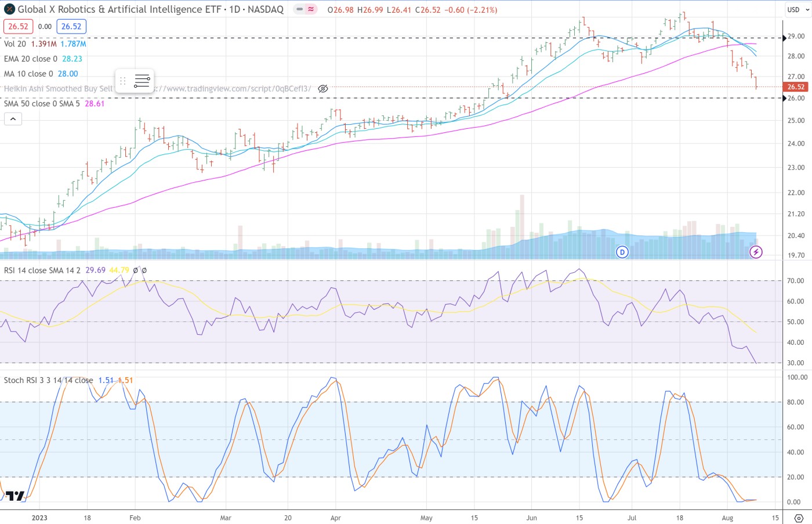Click the blue buy price 26.52 button

click(x=71, y=26)
